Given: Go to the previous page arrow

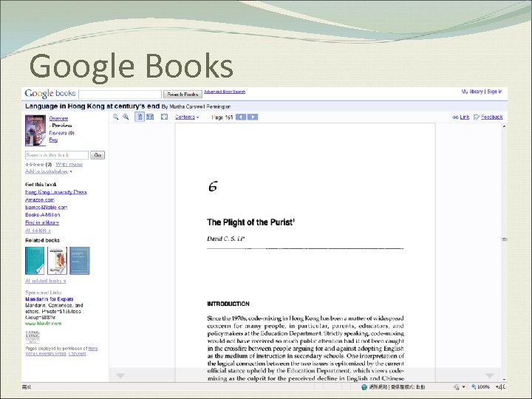Looking at the screenshot, I should 241,117.
